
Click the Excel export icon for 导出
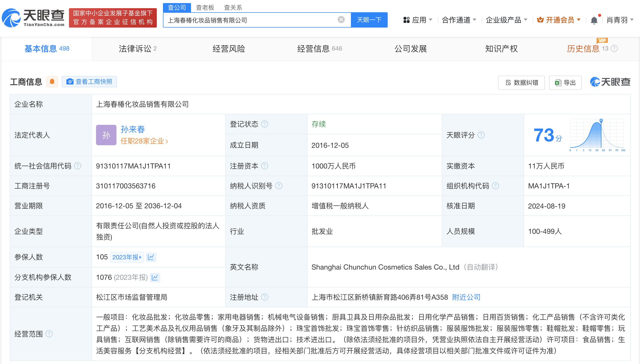[x=557, y=82]
